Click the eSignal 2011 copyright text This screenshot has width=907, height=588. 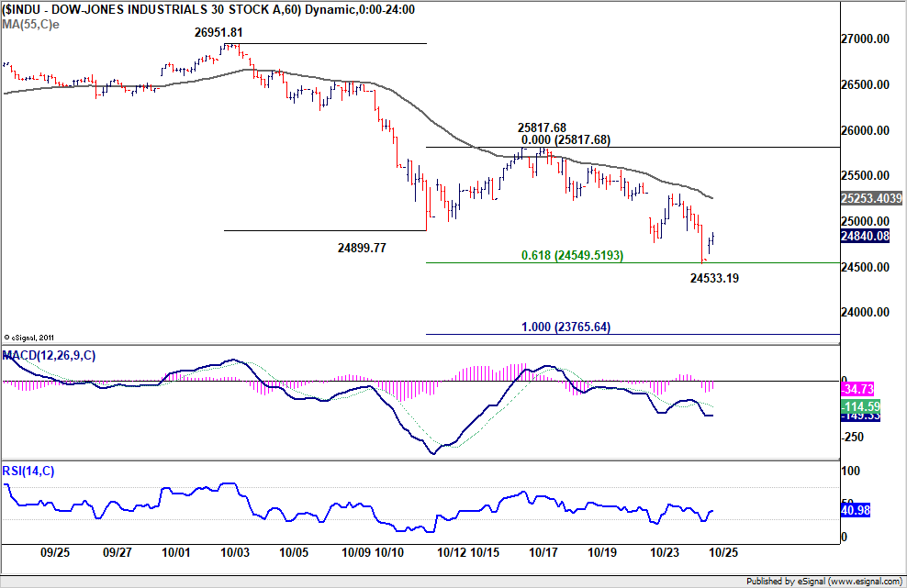point(29,338)
